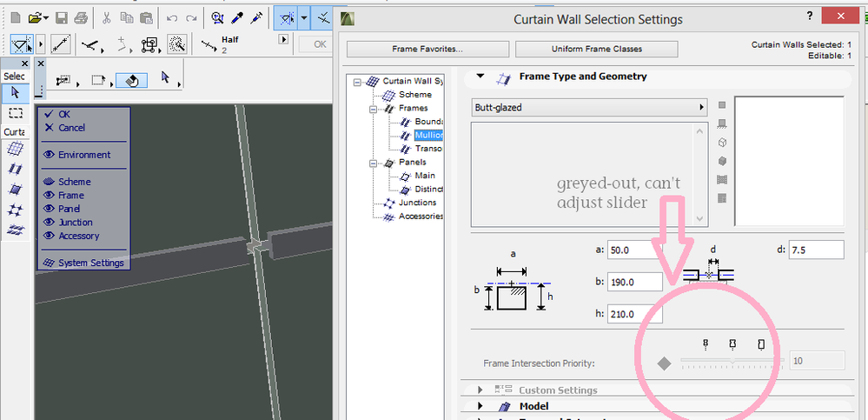The height and width of the screenshot is (420, 868).
Task: Select the Marquee tool in toolbox
Action: [15, 113]
